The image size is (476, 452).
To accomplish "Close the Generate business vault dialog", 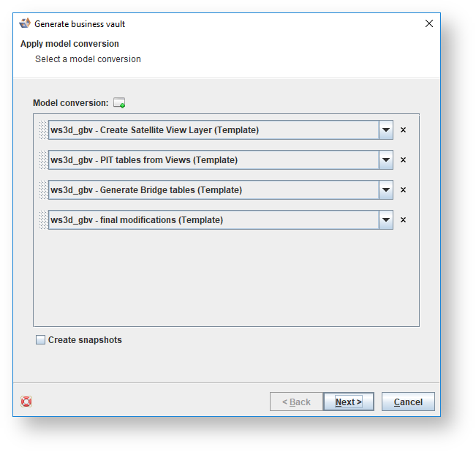I will (429, 24).
